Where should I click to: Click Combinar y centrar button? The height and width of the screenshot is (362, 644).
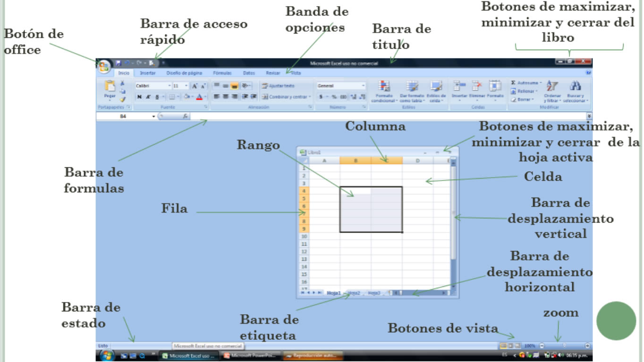coord(286,97)
